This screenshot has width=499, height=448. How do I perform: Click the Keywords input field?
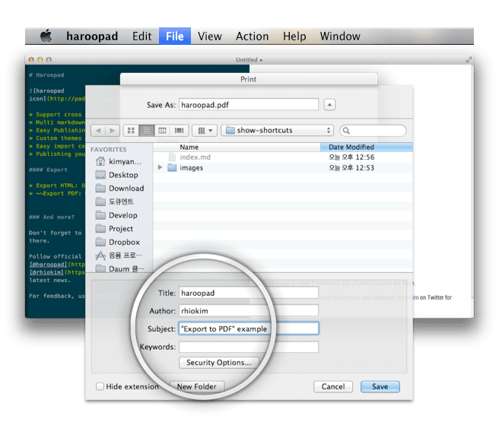coord(248,347)
